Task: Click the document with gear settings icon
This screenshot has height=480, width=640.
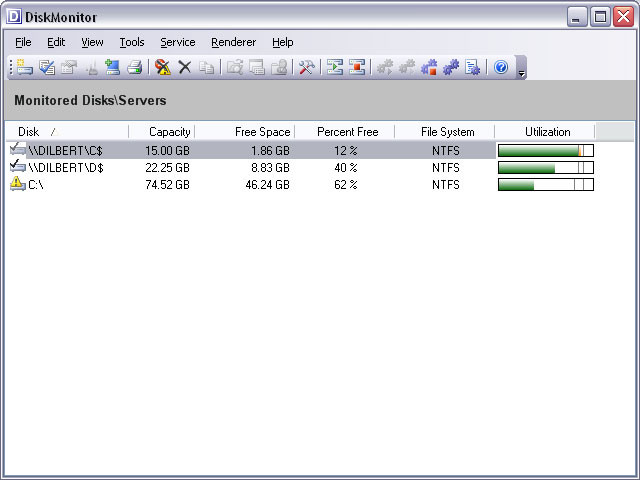Action: click(x=473, y=67)
